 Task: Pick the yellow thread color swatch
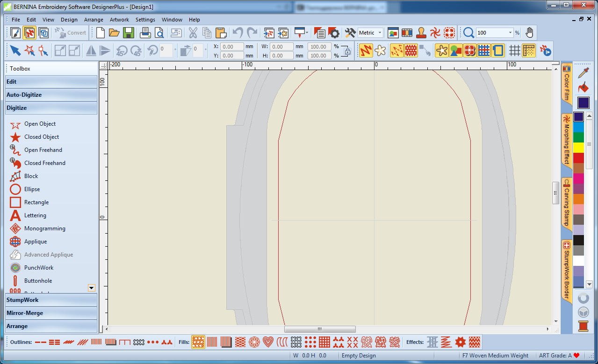(578, 148)
